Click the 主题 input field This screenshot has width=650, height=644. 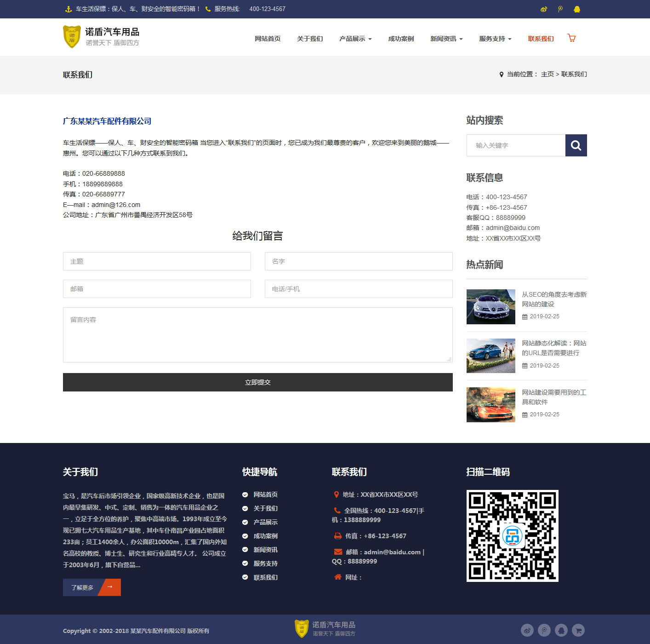[x=157, y=261]
